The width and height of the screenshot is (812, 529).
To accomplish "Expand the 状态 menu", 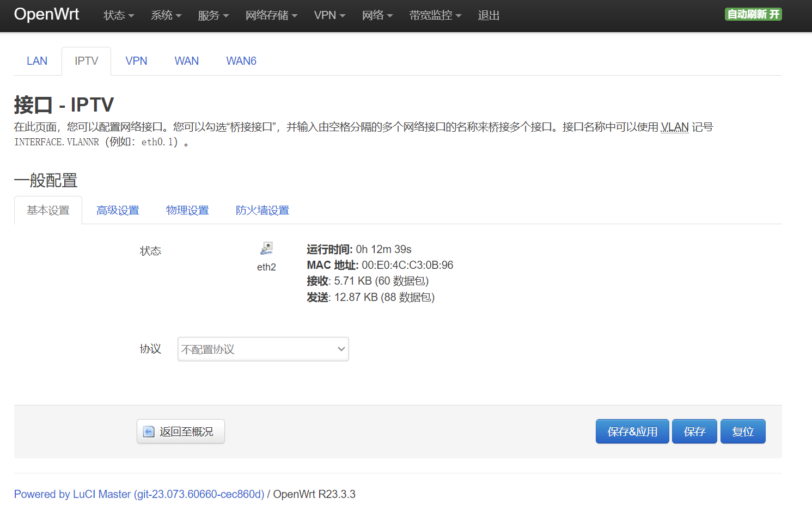I will 118,15.
